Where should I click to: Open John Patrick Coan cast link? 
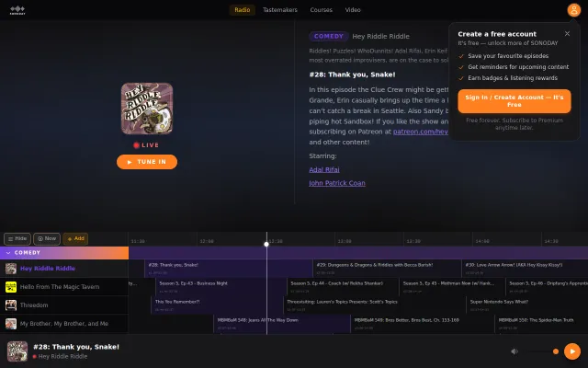[337, 183]
